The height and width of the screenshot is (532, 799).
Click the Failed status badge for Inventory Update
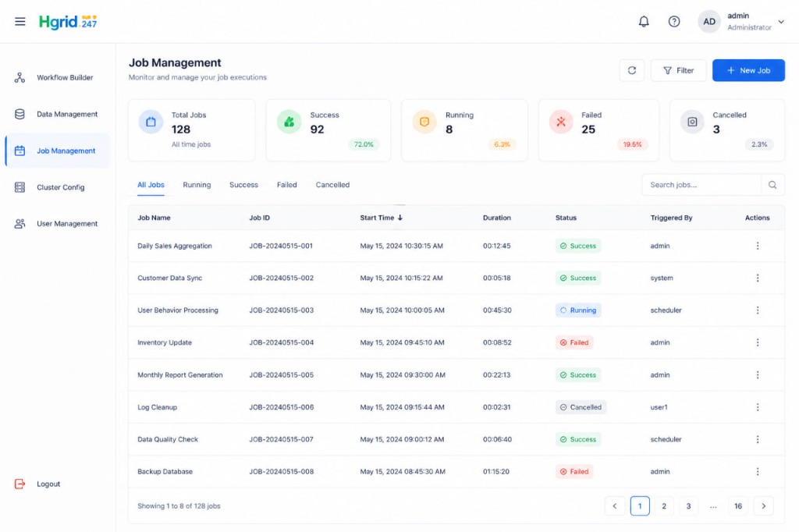pyautogui.click(x=574, y=342)
